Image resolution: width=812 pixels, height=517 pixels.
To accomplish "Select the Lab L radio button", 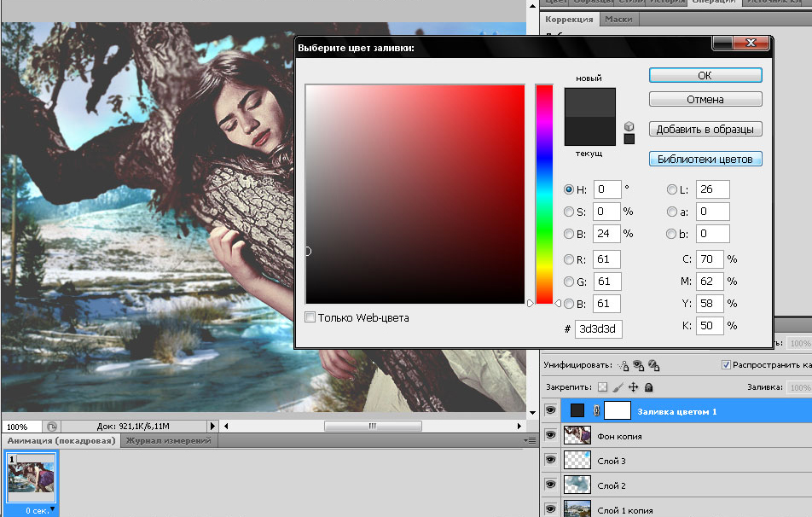I will click(x=671, y=189).
